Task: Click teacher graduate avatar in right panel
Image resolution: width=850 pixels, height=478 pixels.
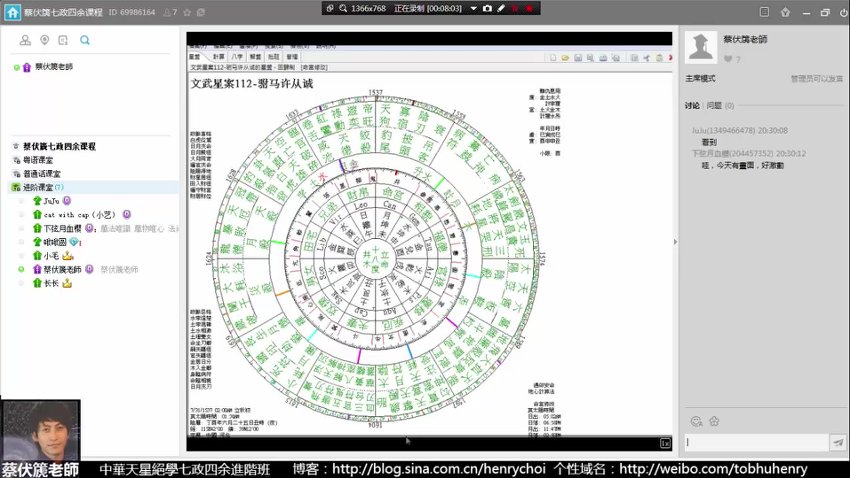Action: click(x=701, y=47)
